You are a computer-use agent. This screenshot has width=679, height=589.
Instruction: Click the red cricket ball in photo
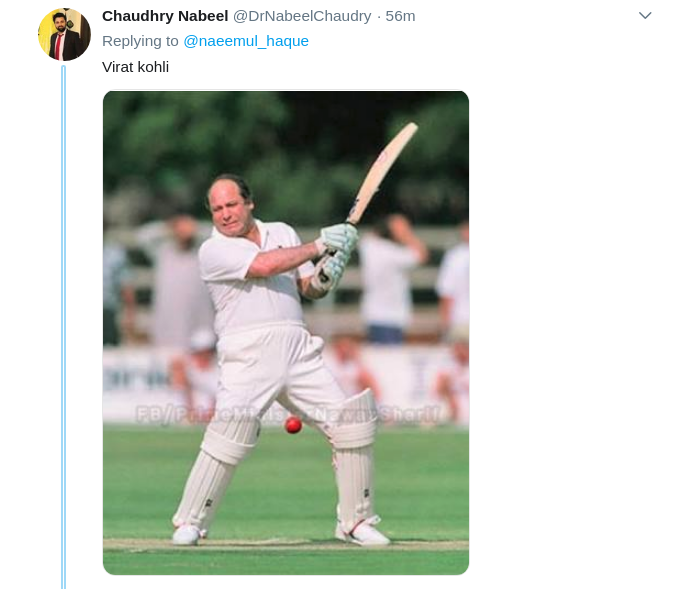[x=293, y=424]
